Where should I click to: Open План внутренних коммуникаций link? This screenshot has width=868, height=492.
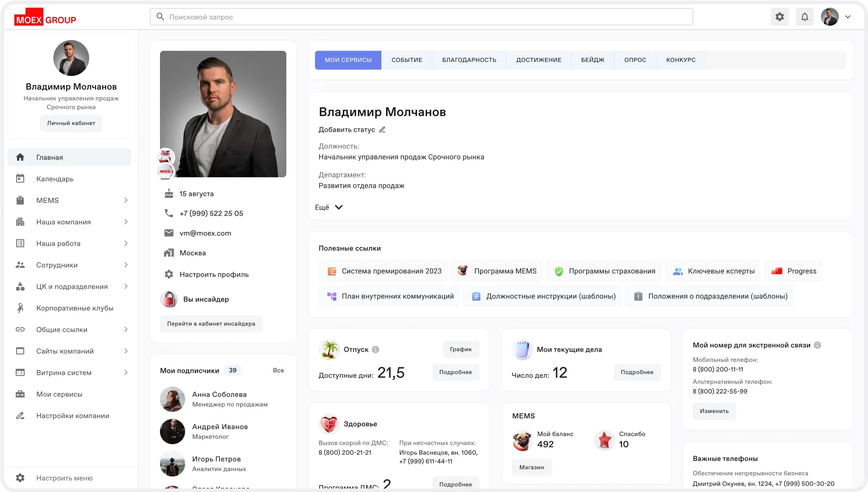[389, 296]
